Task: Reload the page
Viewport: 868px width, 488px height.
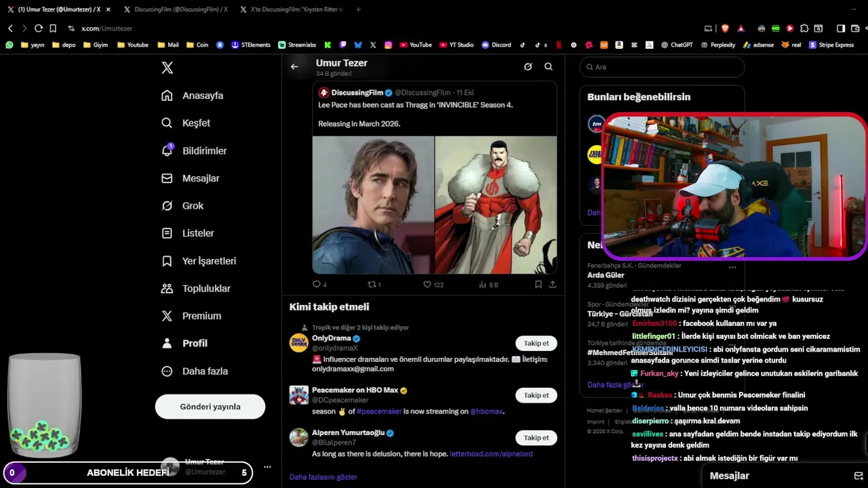Action: pyautogui.click(x=39, y=28)
